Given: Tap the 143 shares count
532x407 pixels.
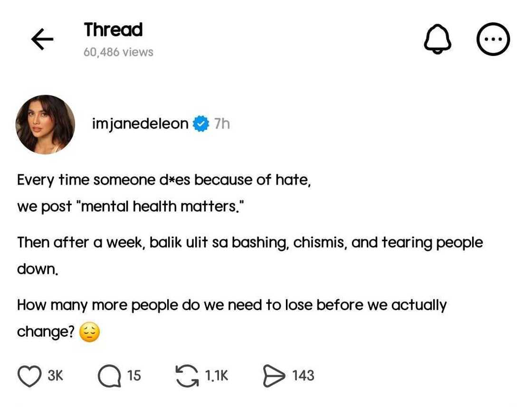Looking at the screenshot, I should pyautogui.click(x=303, y=376).
